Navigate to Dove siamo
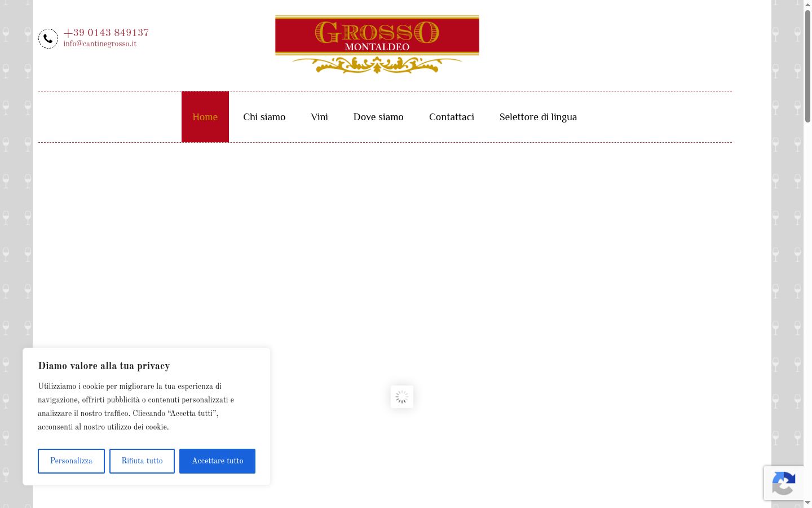 coord(378,117)
